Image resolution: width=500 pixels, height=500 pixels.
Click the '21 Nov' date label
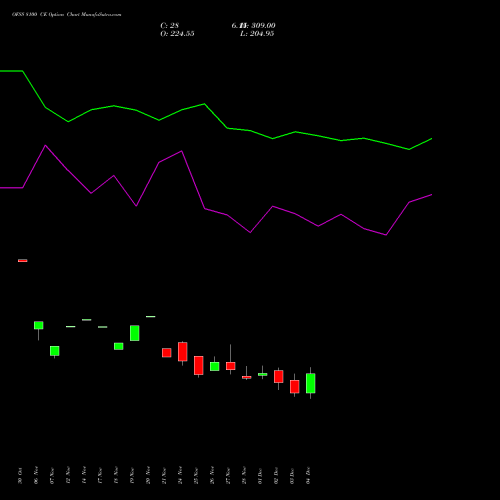tap(164, 476)
